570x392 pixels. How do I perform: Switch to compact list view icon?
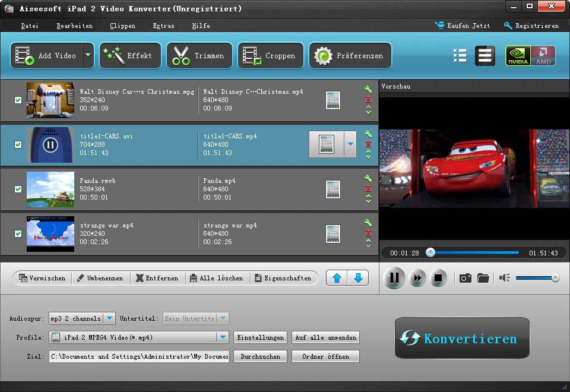[x=460, y=56]
